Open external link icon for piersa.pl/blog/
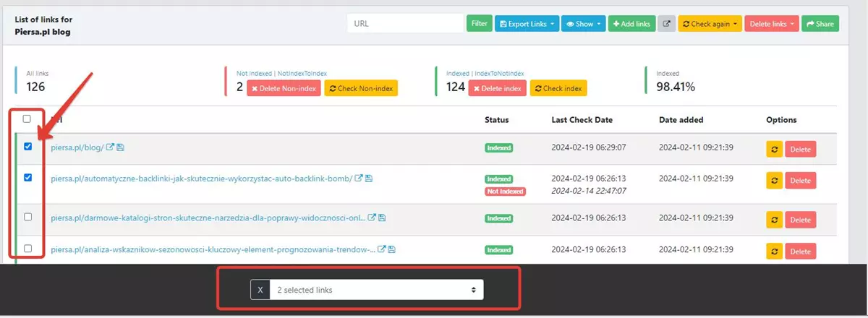Image resolution: width=868 pixels, height=318 pixels. 111,147
